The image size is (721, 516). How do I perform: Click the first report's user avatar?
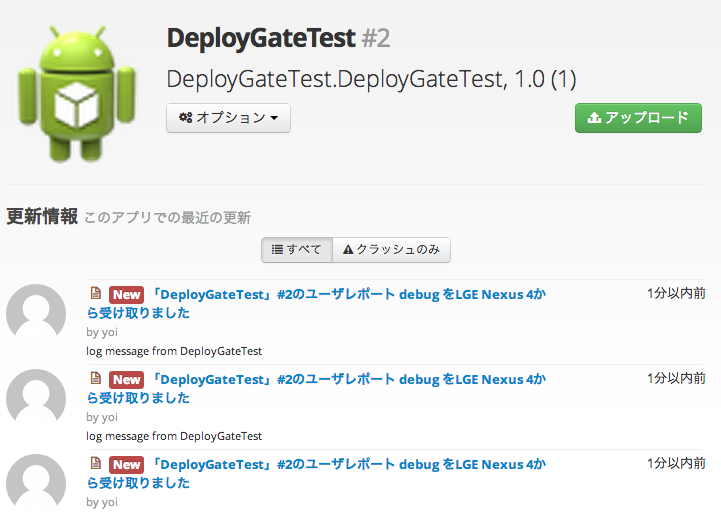[36, 313]
